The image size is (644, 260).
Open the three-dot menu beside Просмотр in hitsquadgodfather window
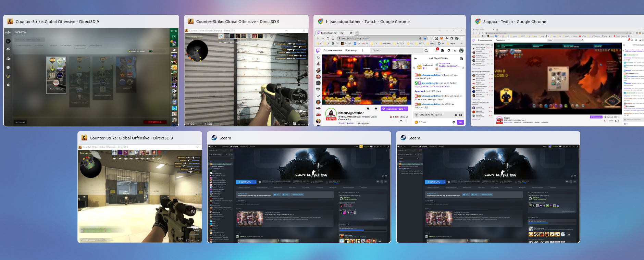pyautogui.click(x=362, y=50)
